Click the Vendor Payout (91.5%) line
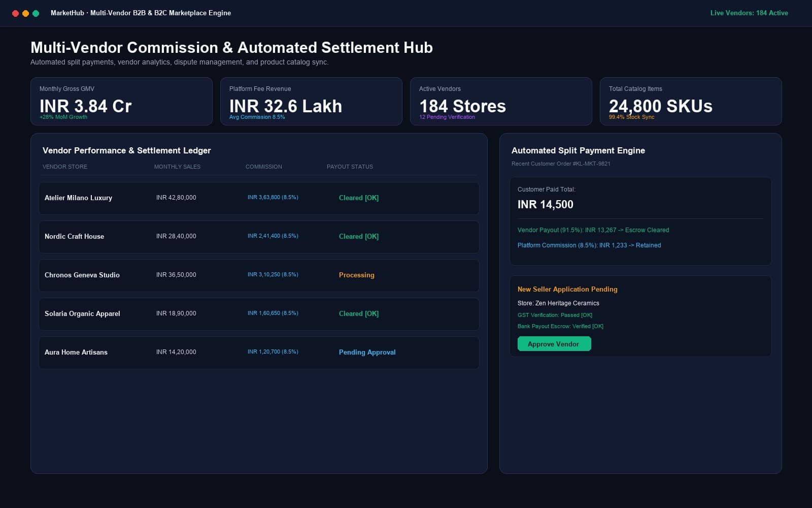This screenshot has height=508, width=812. pos(593,230)
